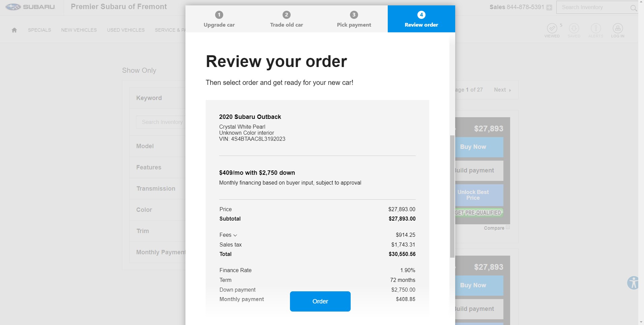Click first listing's Build payment button
Viewport: 644px width, 325px height.
point(479,170)
